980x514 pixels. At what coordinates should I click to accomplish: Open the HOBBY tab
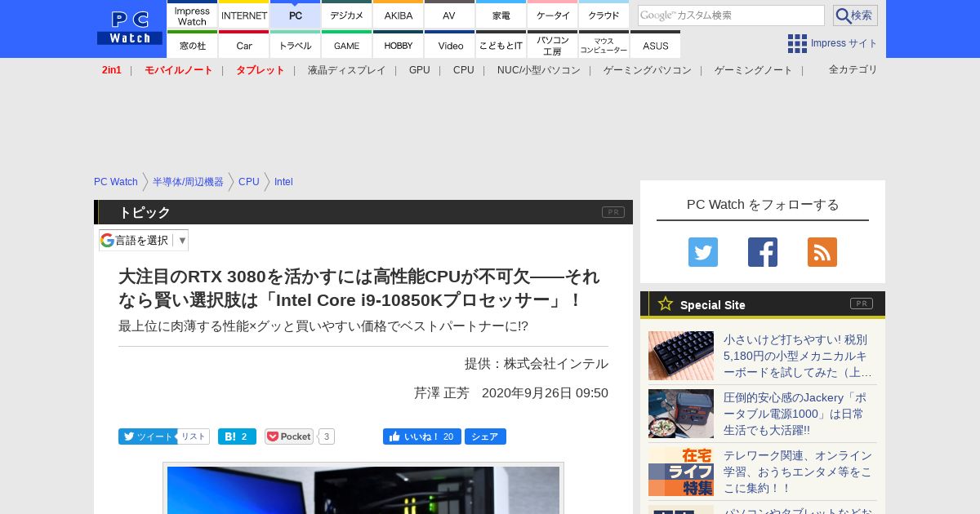tap(399, 44)
